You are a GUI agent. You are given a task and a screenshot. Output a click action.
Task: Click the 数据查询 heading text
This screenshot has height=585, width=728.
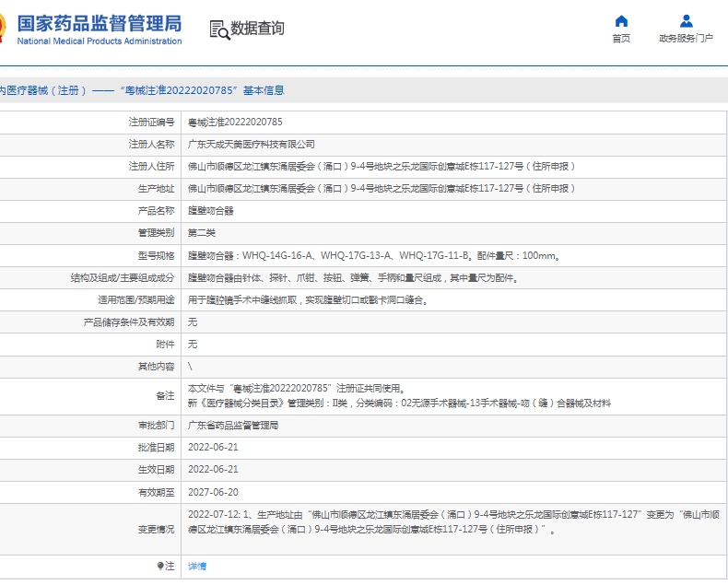257,29
